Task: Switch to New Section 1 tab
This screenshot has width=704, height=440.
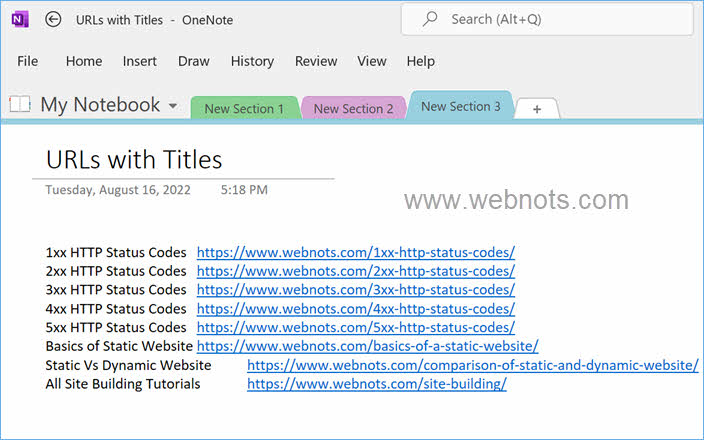Action: click(x=245, y=108)
